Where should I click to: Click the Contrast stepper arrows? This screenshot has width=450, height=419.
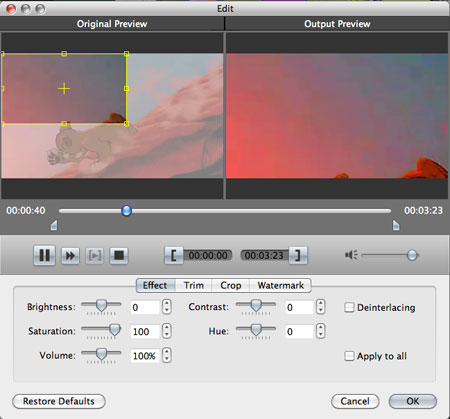point(321,307)
